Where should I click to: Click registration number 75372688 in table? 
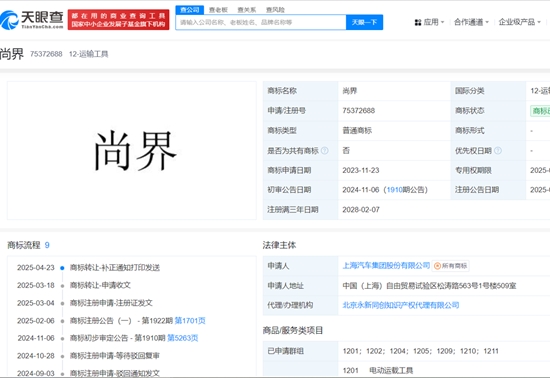358,111
